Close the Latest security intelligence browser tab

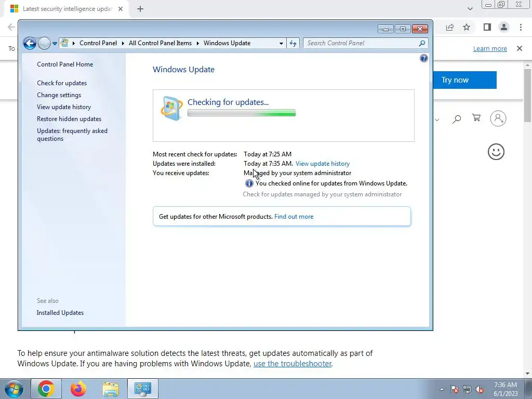point(121,9)
